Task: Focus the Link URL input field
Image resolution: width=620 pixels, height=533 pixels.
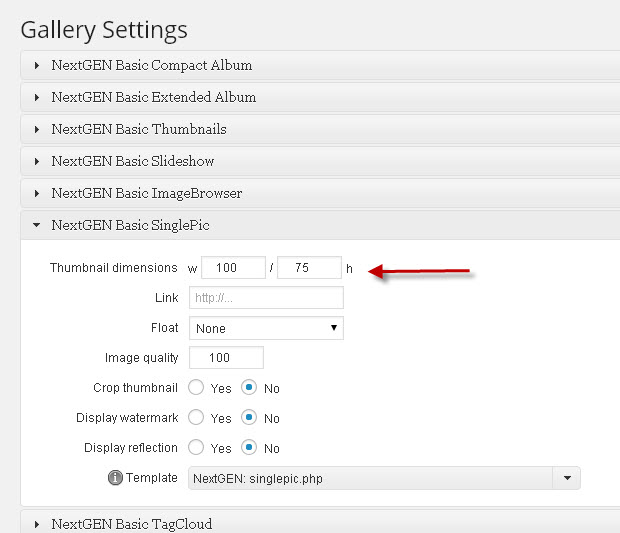Action: point(267,298)
